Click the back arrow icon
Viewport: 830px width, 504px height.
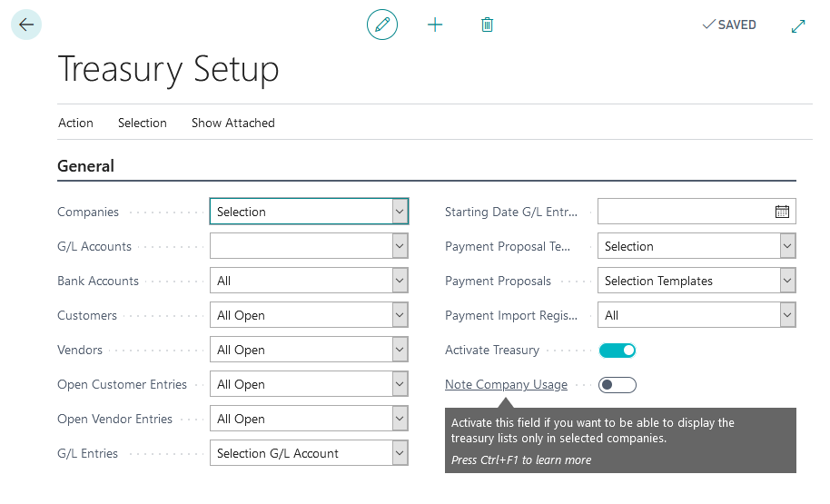point(26,25)
